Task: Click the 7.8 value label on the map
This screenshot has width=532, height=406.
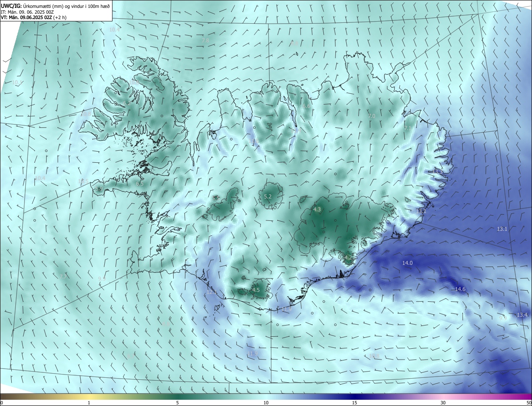Action: 205,40
